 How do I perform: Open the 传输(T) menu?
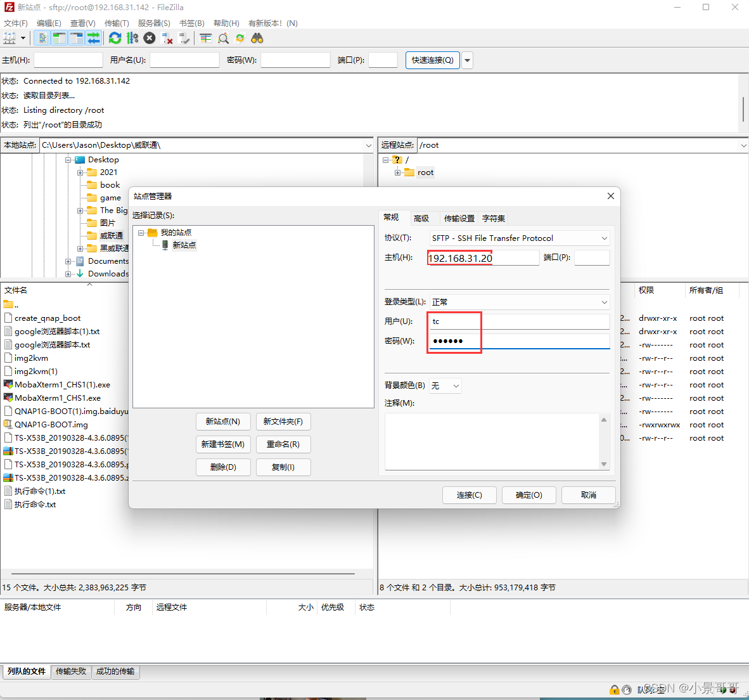[x=117, y=23]
